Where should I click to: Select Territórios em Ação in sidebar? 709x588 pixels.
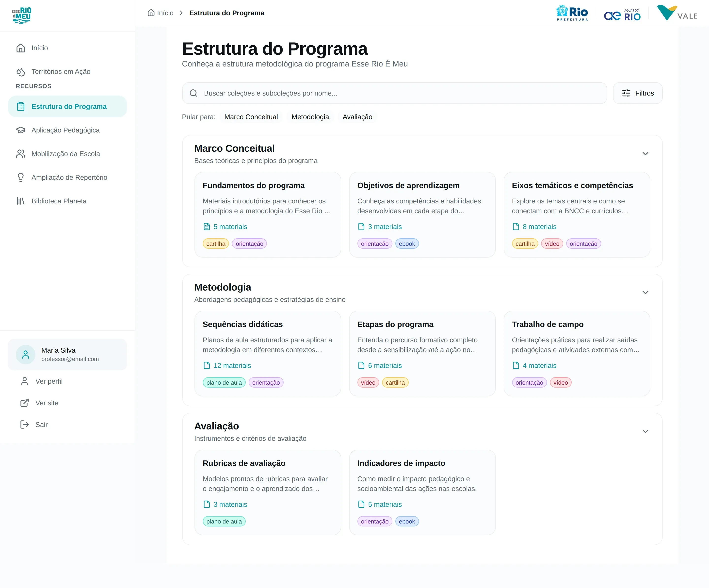pos(67,72)
